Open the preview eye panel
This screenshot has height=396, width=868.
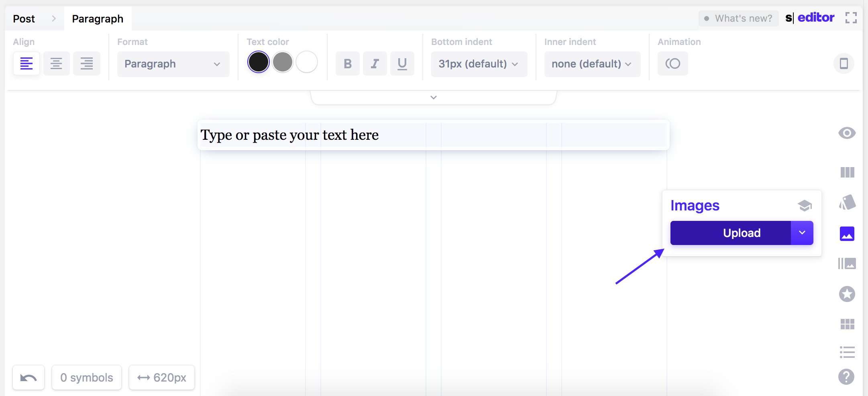pos(847,133)
